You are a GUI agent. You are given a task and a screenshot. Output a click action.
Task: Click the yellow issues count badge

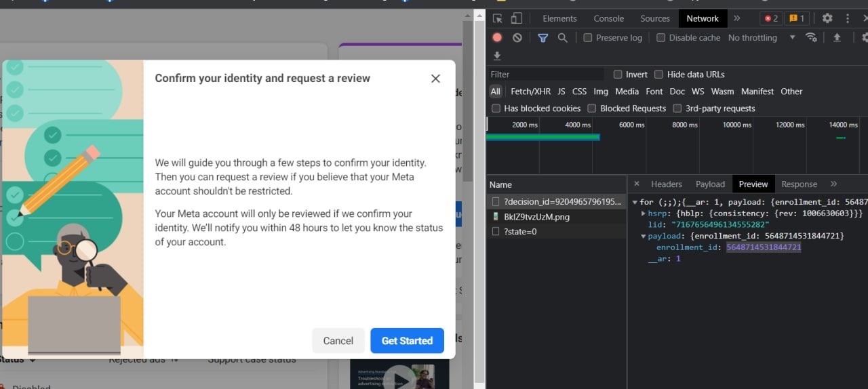797,18
